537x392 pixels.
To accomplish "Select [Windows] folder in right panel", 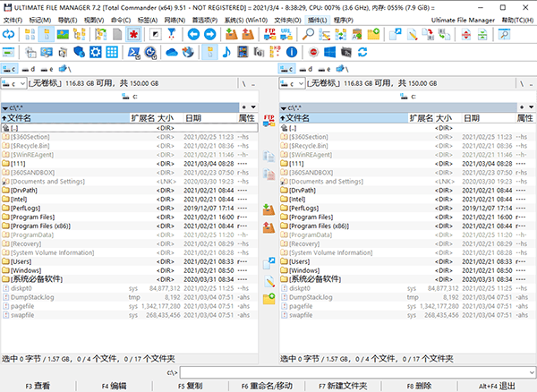I will point(407,270).
